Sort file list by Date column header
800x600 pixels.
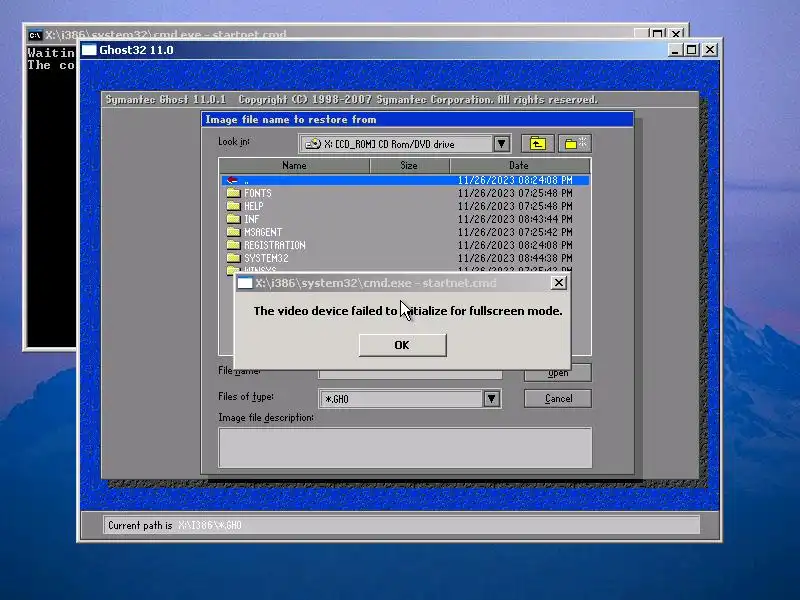pos(520,165)
